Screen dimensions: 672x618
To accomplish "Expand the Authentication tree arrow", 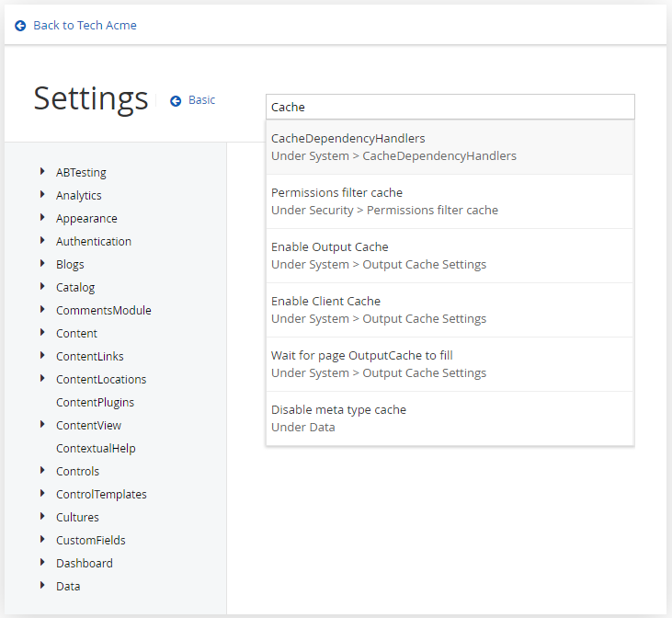I will (42, 241).
